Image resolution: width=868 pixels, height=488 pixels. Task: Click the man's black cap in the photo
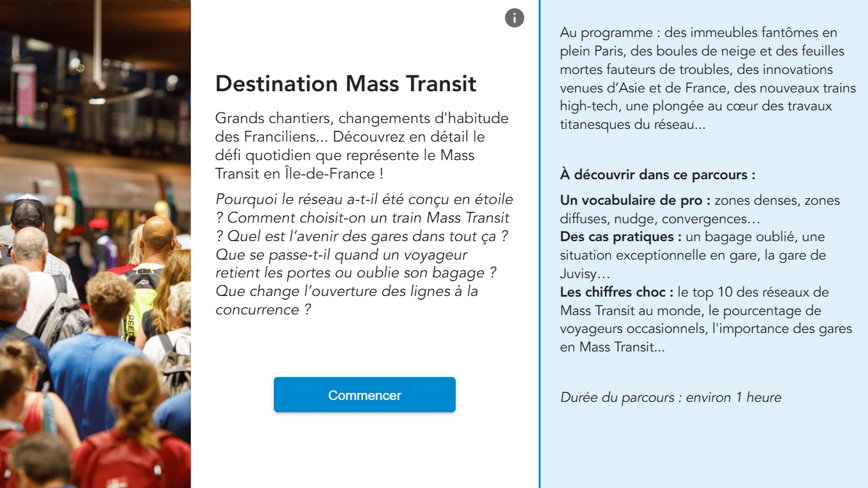(x=27, y=211)
